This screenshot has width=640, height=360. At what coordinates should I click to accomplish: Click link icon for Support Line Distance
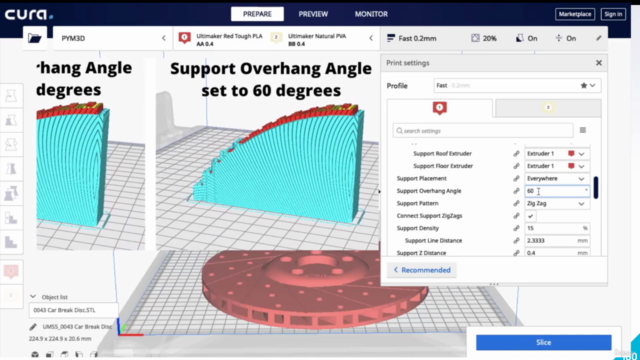[x=516, y=241]
